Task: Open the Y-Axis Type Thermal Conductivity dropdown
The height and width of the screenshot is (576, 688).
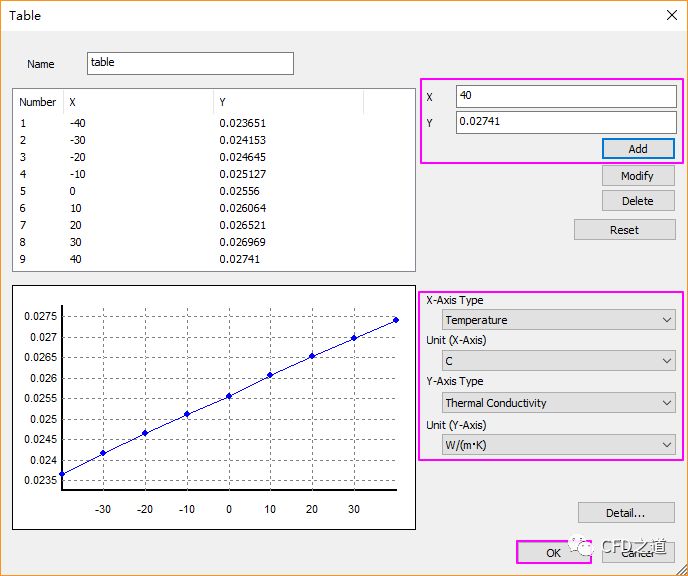Action: pyautogui.click(x=559, y=403)
